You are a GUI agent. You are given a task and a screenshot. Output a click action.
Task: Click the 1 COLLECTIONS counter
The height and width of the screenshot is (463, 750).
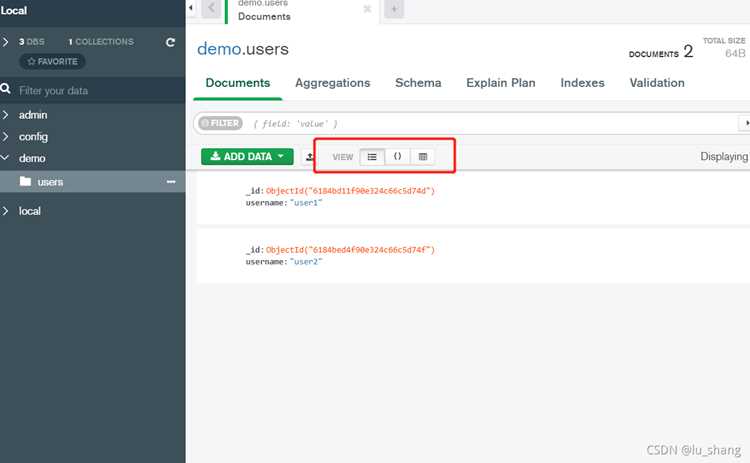(101, 42)
